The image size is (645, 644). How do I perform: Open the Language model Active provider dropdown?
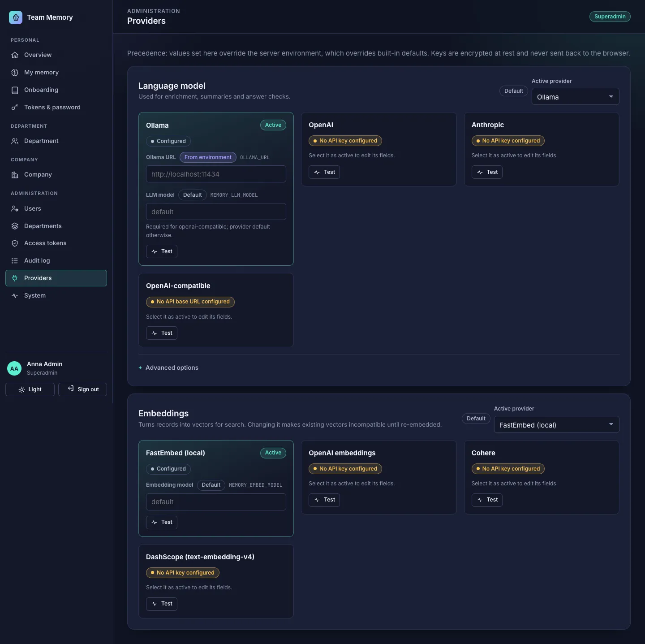pyautogui.click(x=575, y=97)
